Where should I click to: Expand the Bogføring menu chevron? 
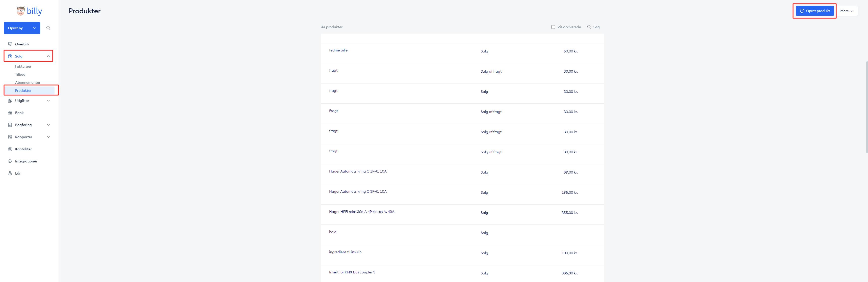(48, 125)
